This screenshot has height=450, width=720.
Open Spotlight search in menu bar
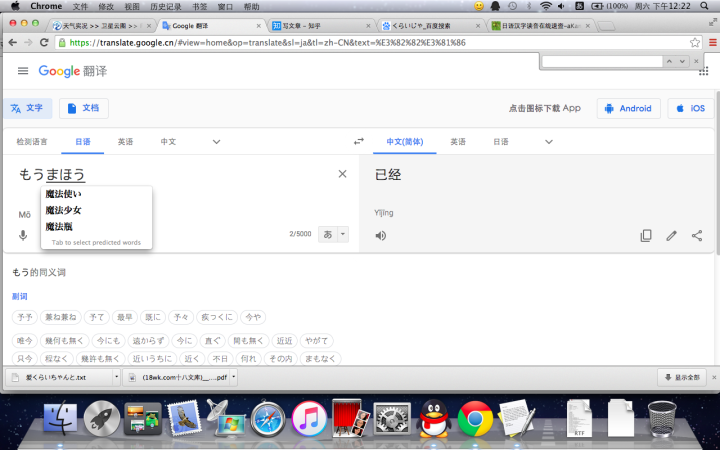pos(704,6)
